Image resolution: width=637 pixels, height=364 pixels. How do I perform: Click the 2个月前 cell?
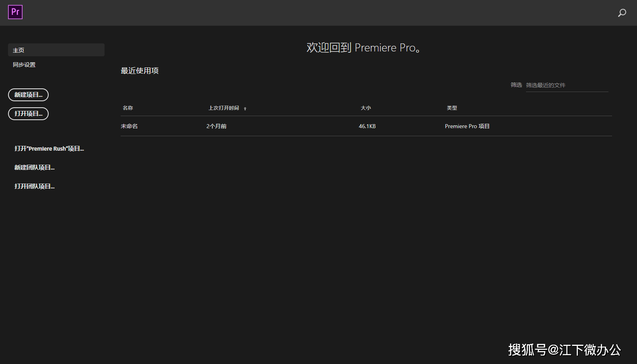[216, 126]
